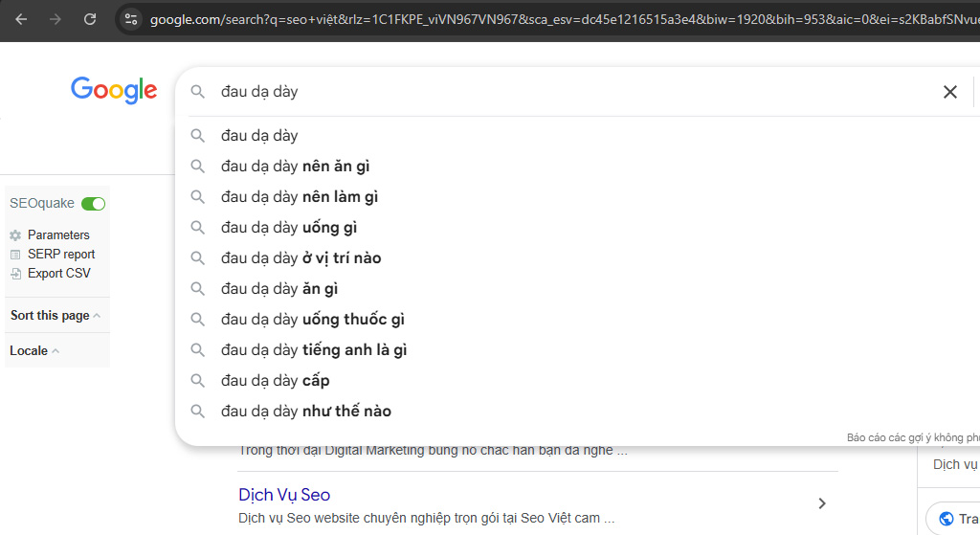The image size is (980, 535).
Task: Open SEOquake Parameters
Action: (58, 235)
